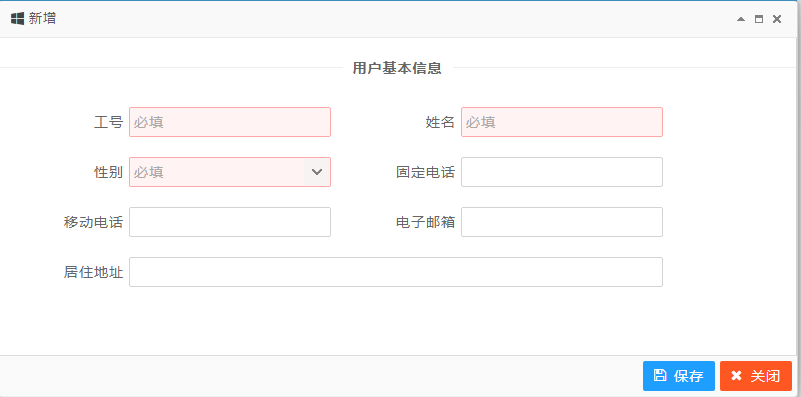Viewport: 801px width, 397px height.
Task: Focus the 工号 required input field
Action: 230,122
